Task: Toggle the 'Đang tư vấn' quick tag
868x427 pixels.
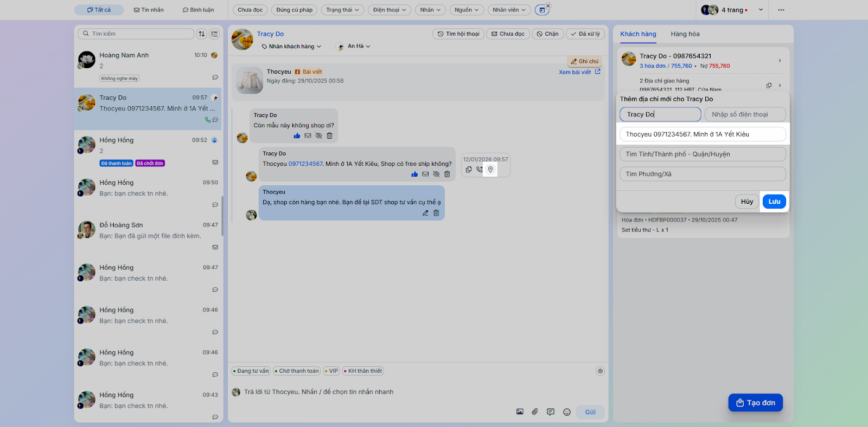Action: pos(251,371)
